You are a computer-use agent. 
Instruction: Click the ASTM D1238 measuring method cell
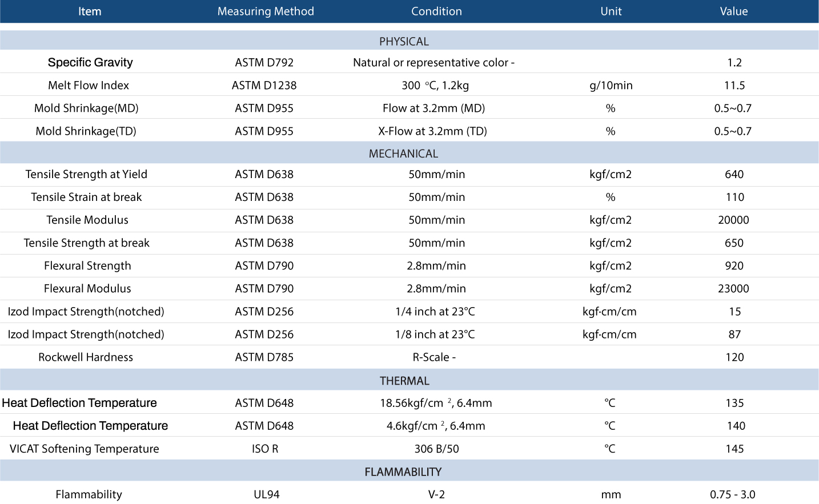click(264, 85)
